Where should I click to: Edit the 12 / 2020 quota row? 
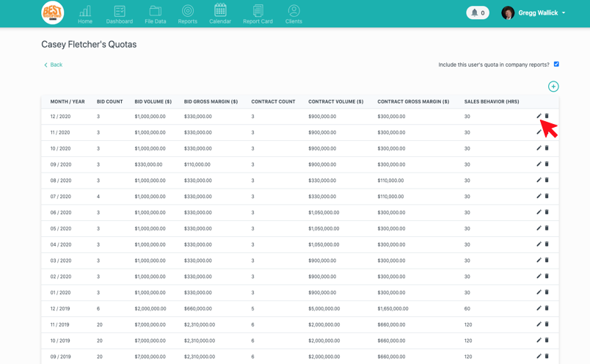(539, 116)
